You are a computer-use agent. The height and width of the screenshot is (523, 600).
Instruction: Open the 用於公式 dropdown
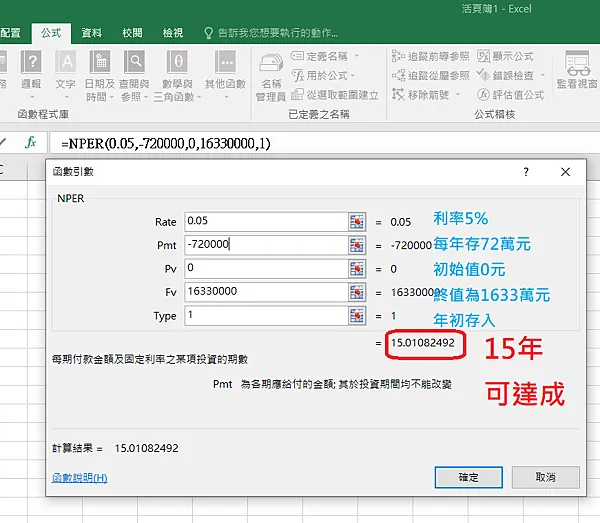point(323,75)
